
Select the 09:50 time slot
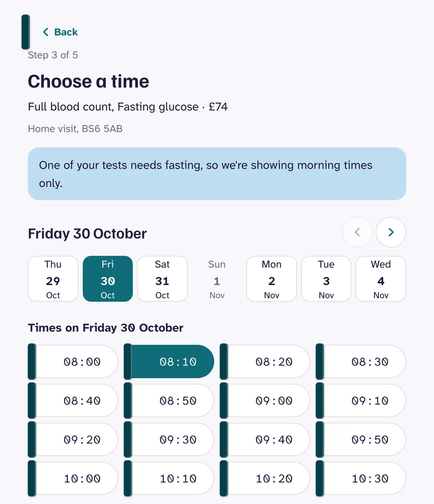click(361, 440)
